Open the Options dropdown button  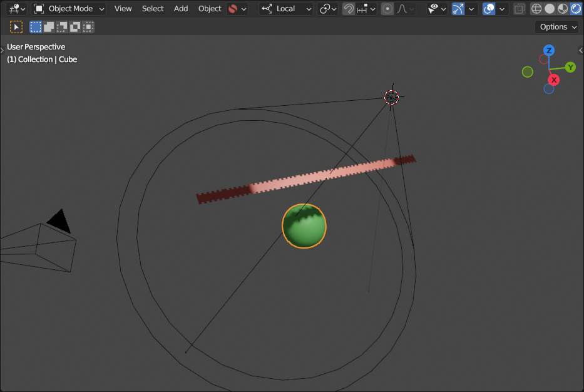point(558,27)
